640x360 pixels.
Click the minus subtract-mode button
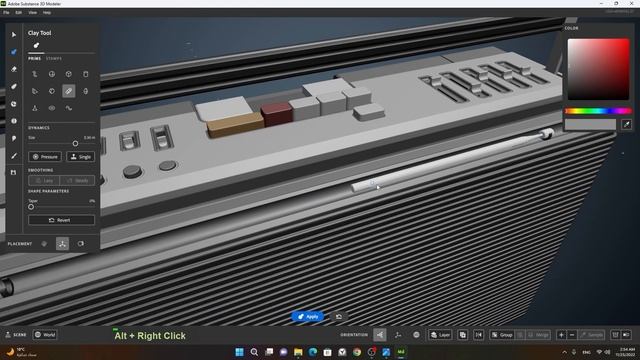coord(572,335)
